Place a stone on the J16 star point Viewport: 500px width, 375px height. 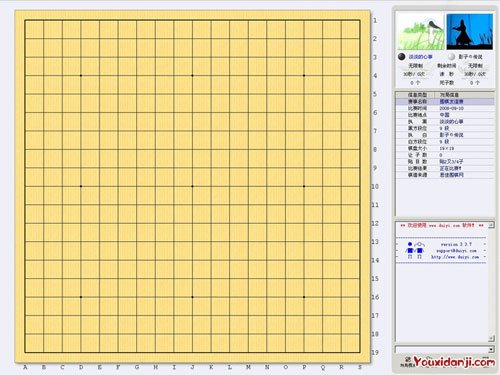pos(192,297)
